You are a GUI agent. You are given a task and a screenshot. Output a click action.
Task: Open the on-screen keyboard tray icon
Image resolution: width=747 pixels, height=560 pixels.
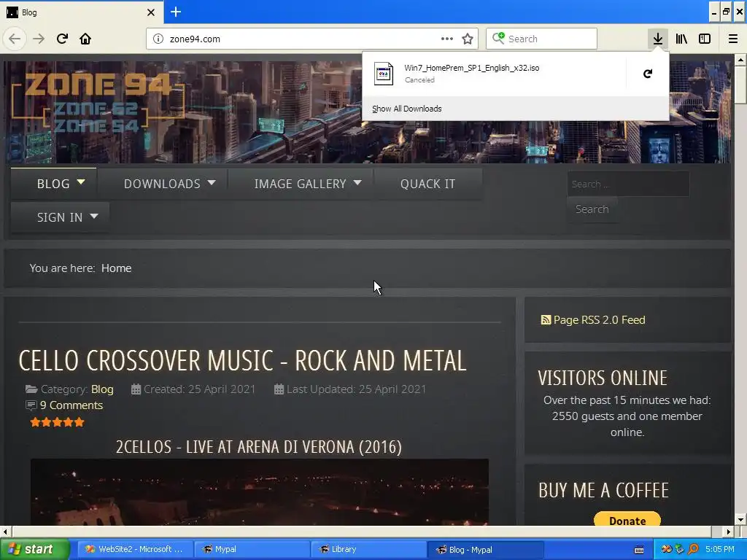coord(639,550)
